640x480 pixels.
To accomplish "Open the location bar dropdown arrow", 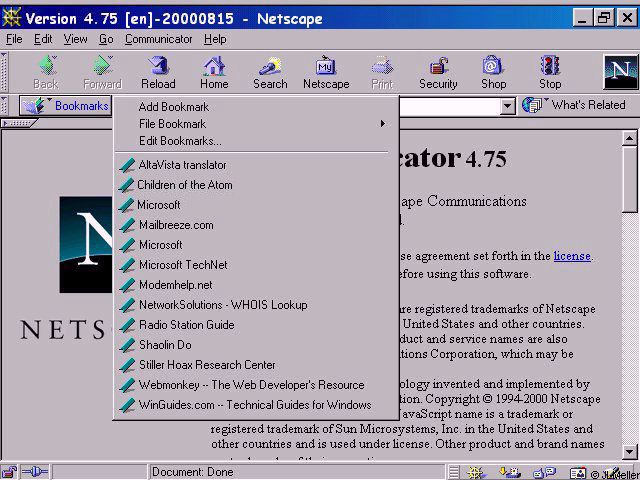I will tap(507, 106).
